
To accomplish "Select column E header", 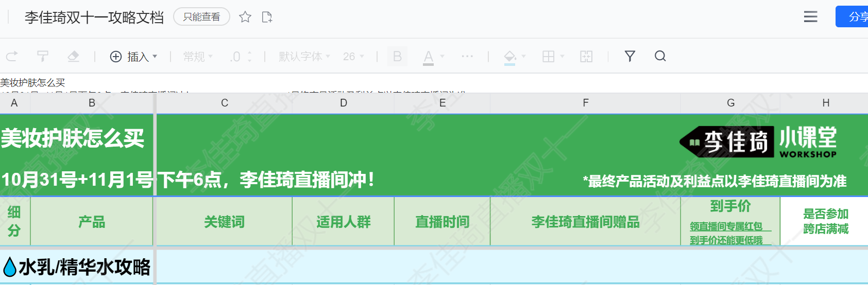I will [x=442, y=103].
